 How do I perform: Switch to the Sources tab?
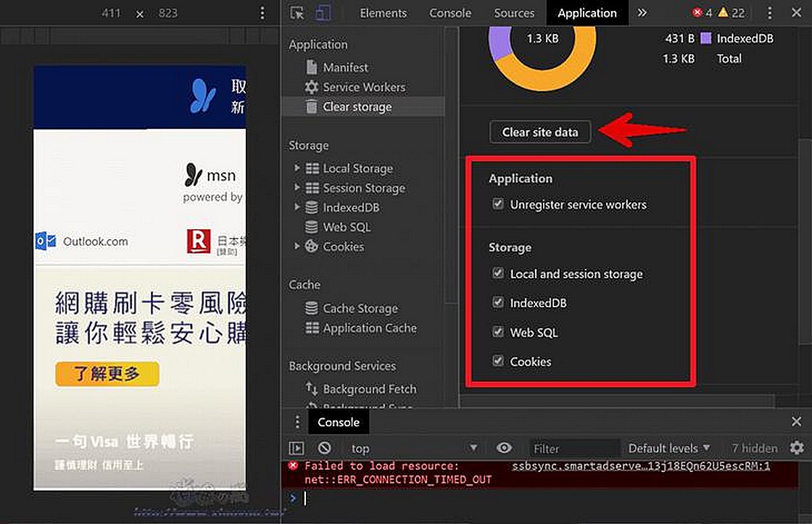(x=514, y=13)
